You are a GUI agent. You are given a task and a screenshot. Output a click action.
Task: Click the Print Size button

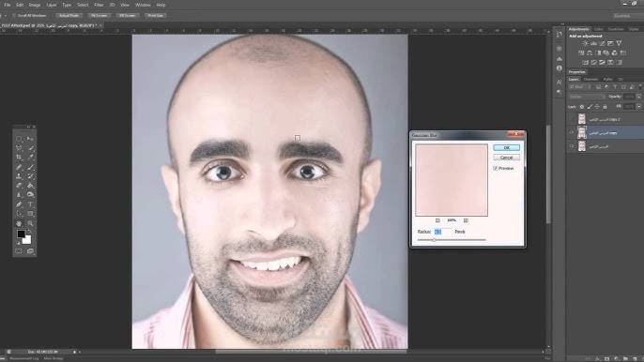(x=155, y=16)
